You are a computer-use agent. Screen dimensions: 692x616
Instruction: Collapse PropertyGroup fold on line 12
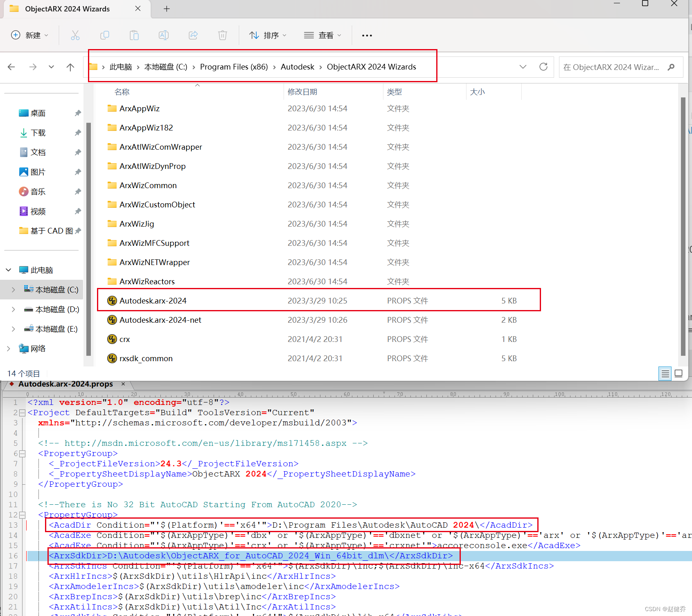[x=23, y=515]
